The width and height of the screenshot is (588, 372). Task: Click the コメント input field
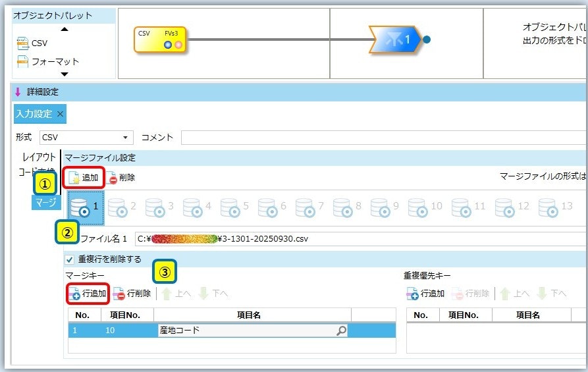383,138
